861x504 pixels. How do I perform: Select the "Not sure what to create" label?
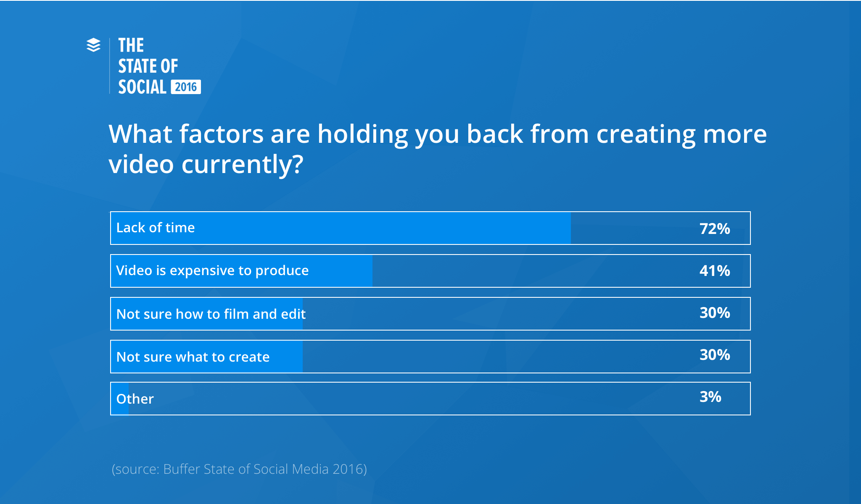193,357
